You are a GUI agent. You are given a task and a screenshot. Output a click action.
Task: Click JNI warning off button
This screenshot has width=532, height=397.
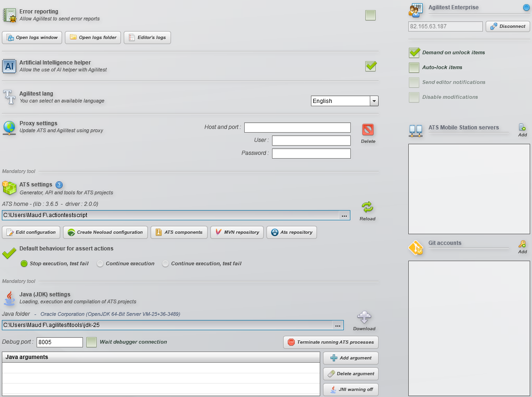[351, 390]
